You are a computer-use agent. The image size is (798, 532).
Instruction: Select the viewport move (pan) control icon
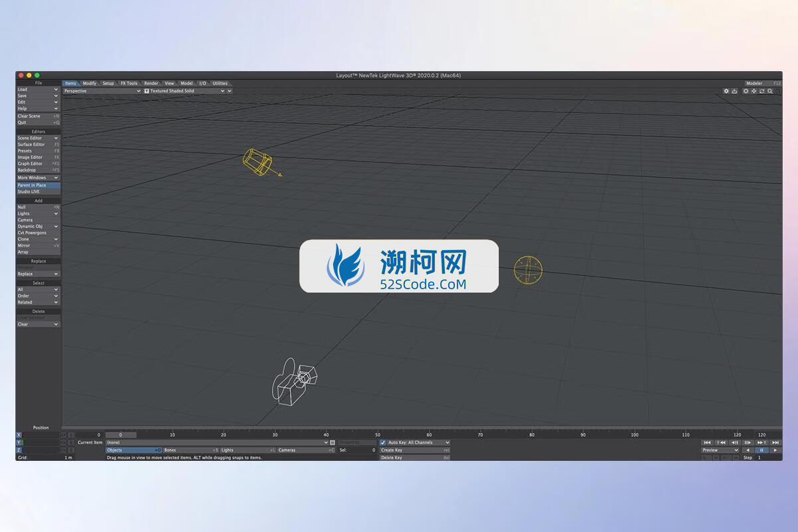pyautogui.click(x=754, y=91)
